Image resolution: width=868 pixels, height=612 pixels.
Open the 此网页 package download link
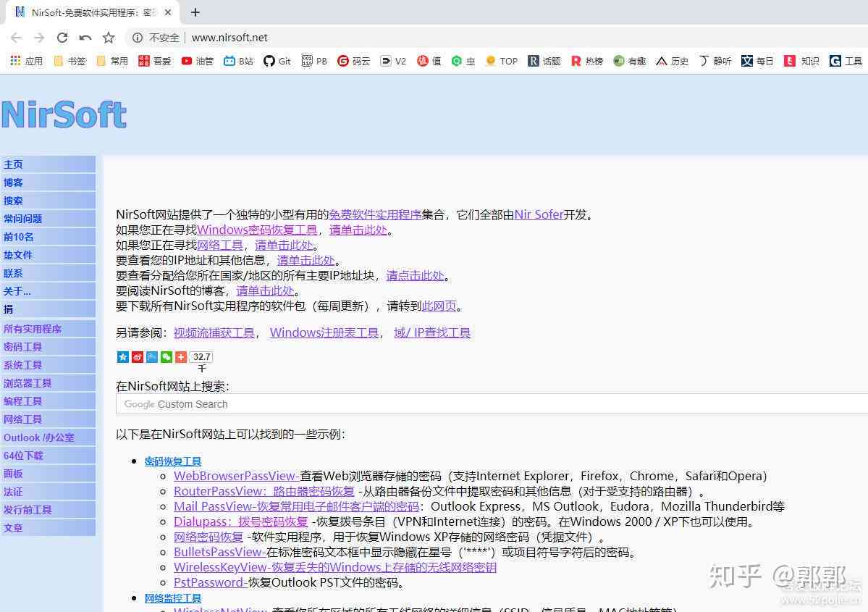[439, 306]
